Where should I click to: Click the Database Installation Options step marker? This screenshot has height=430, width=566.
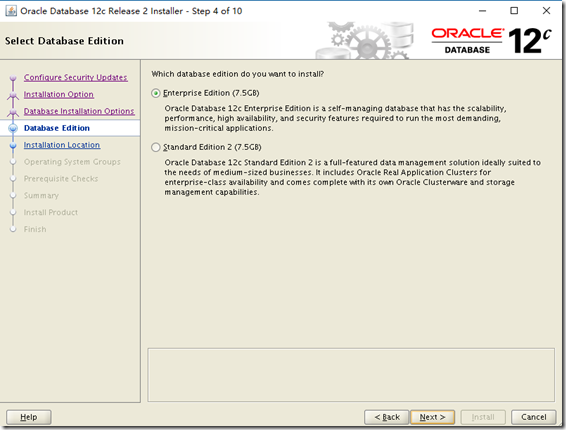(x=13, y=112)
